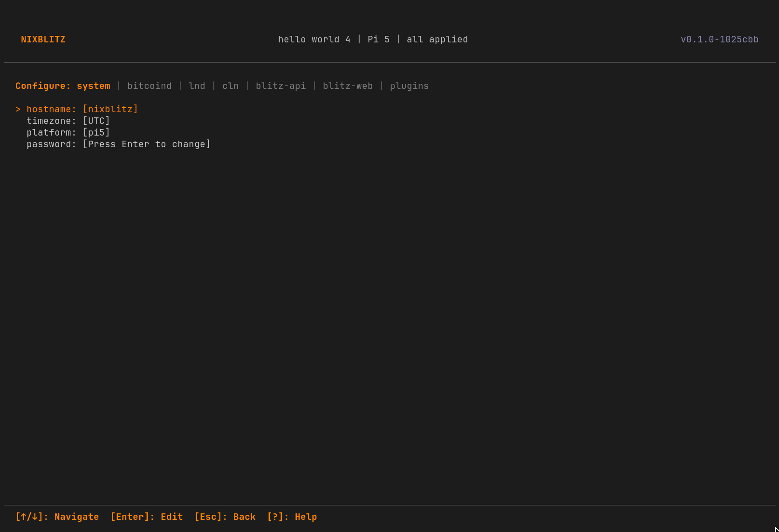This screenshot has width=779, height=532.
Task: Click the NIXBLITZ title label
Action: pyautogui.click(x=43, y=40)
